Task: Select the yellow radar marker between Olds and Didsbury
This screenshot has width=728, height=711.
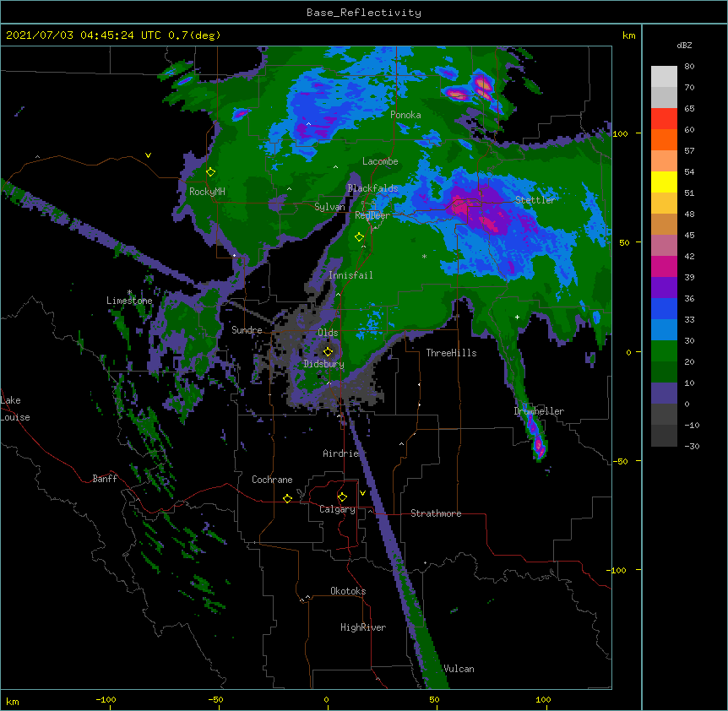Action: tap(328, 351)
